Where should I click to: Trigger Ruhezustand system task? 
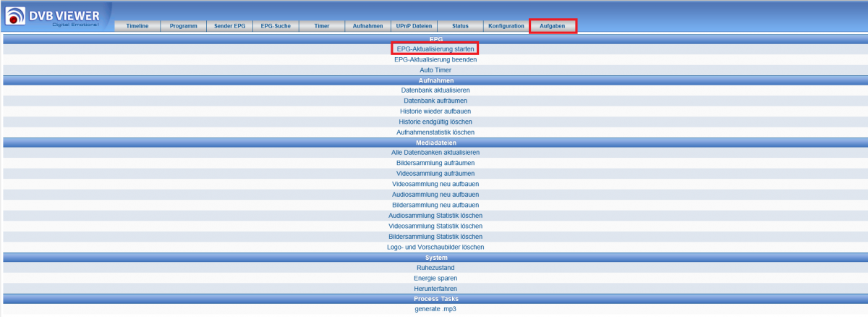(x=435, y=268)
